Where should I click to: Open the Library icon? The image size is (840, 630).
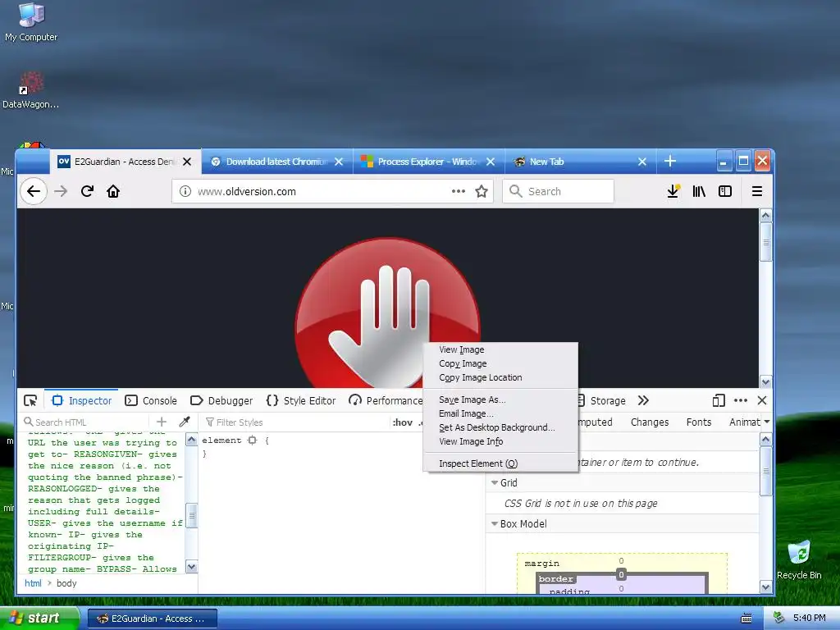[699, 191]
